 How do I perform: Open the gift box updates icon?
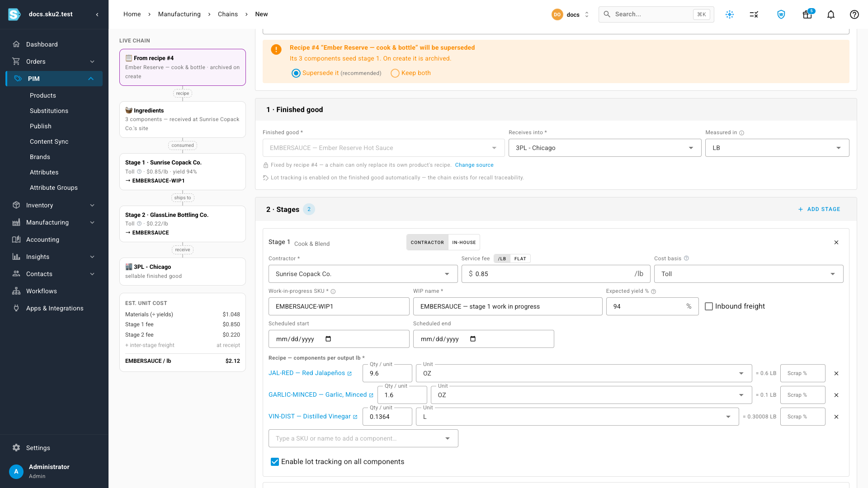[807, 14]
